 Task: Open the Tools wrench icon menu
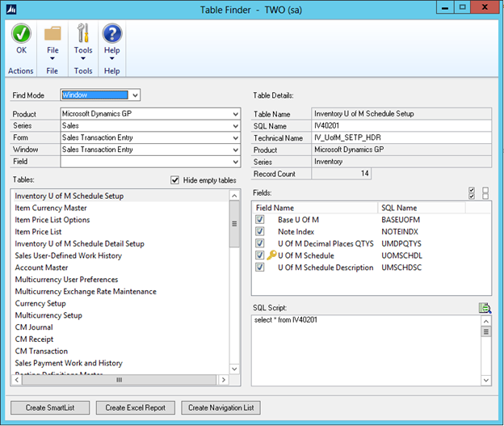[83, 33]
